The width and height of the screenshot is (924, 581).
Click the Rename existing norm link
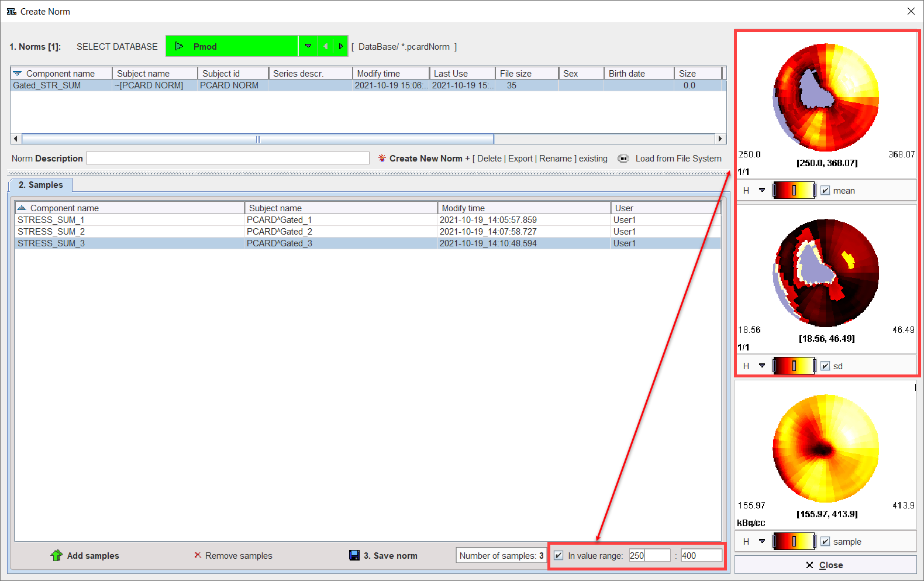[556, 159]
